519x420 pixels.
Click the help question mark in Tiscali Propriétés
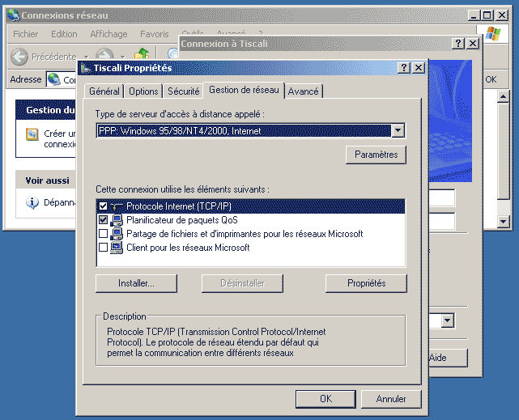pos(404,68)
